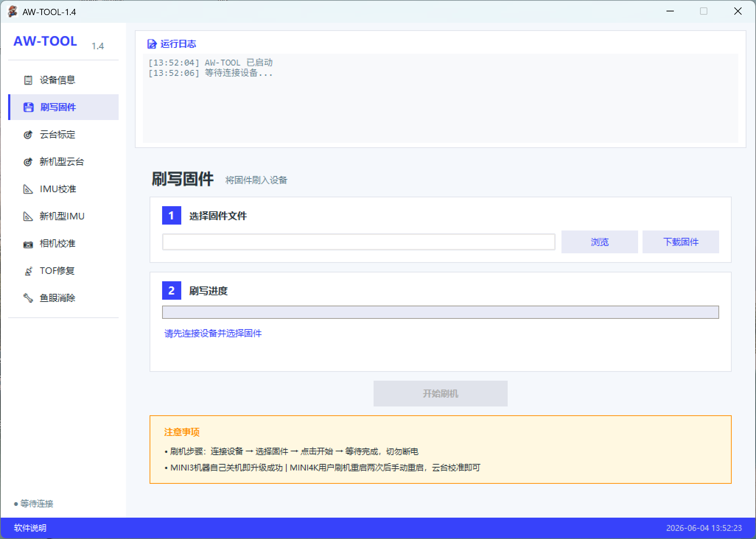
Task: Click the 刷写进度 step title
Action: coord(208,291)
